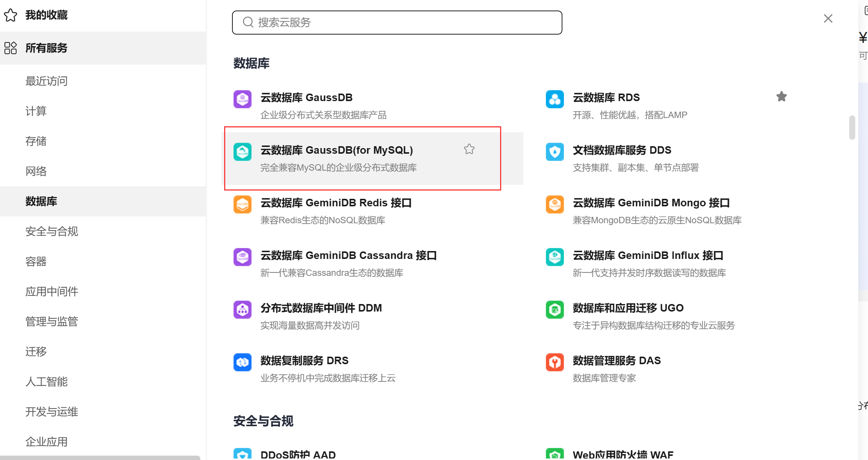This screenshot has width=868, height=460.
Task: Open 云数据库 GeminiDB Cassandra 接口 link
Action: pos(348,256)
